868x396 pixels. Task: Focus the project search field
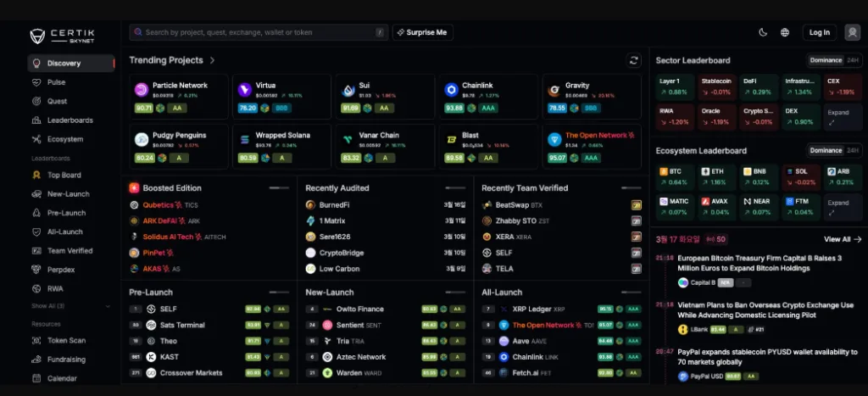coord(259,32)
